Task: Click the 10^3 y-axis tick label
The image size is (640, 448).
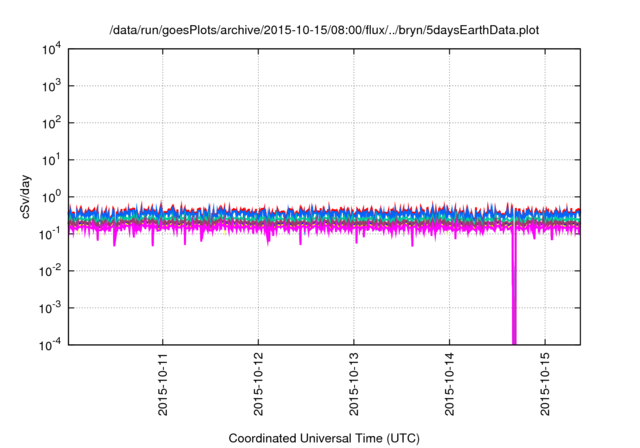Action: coord(51,86)
